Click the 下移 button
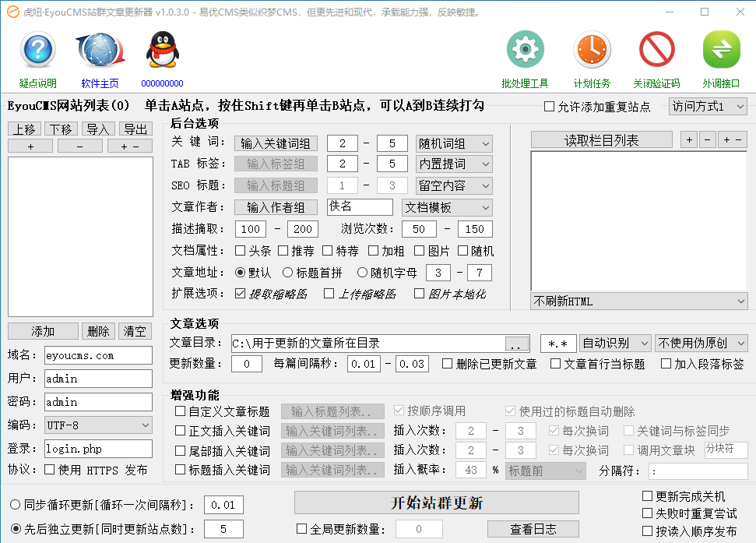 point(62,129)
